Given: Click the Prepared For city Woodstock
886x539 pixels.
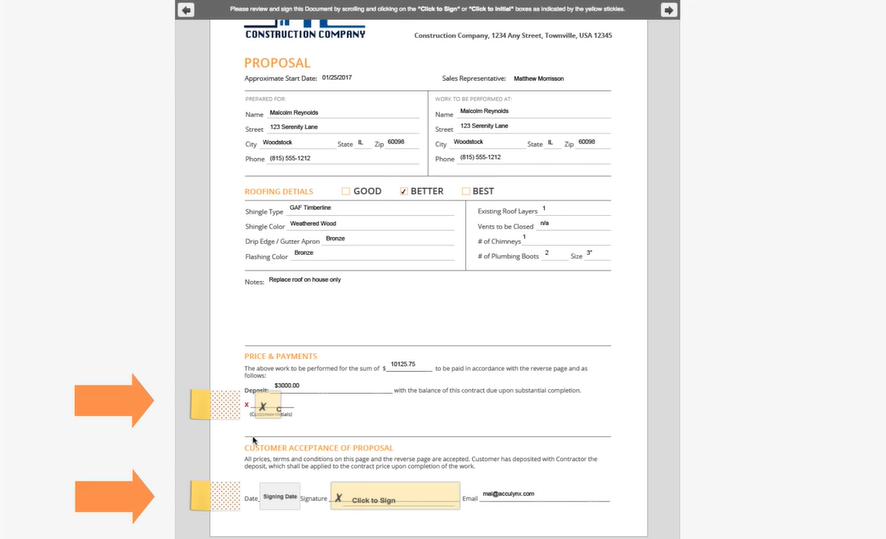Looking at the screenshot, I should tap(277, 142).
